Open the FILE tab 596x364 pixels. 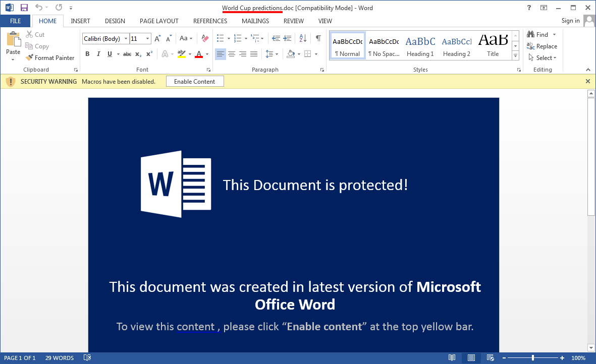[16, 21]
